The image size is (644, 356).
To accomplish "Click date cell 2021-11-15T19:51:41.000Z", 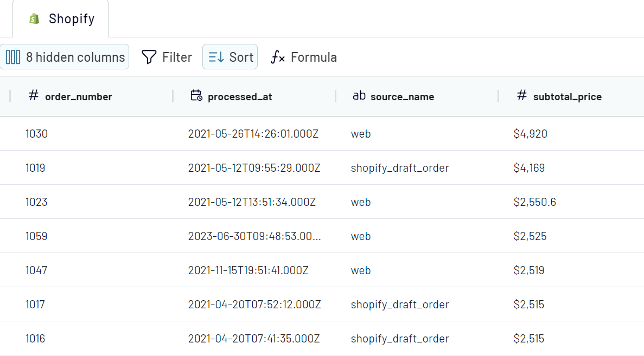I will coord(248,270).
